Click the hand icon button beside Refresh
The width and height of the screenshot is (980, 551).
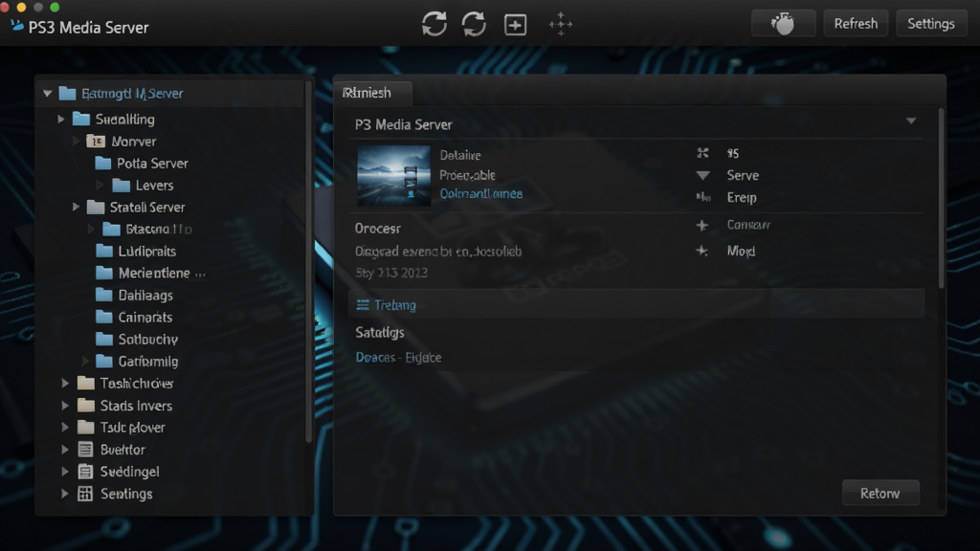(783, 24)
